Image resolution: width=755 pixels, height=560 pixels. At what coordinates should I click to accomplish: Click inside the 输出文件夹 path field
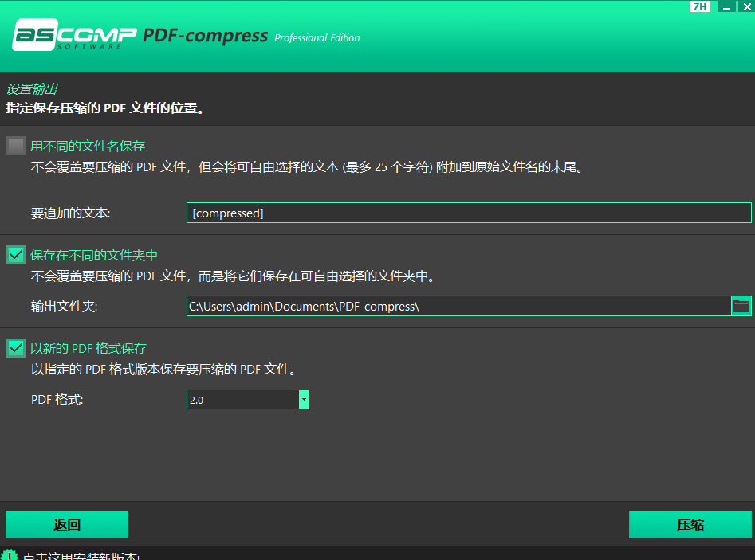click(x=458, y=306)
